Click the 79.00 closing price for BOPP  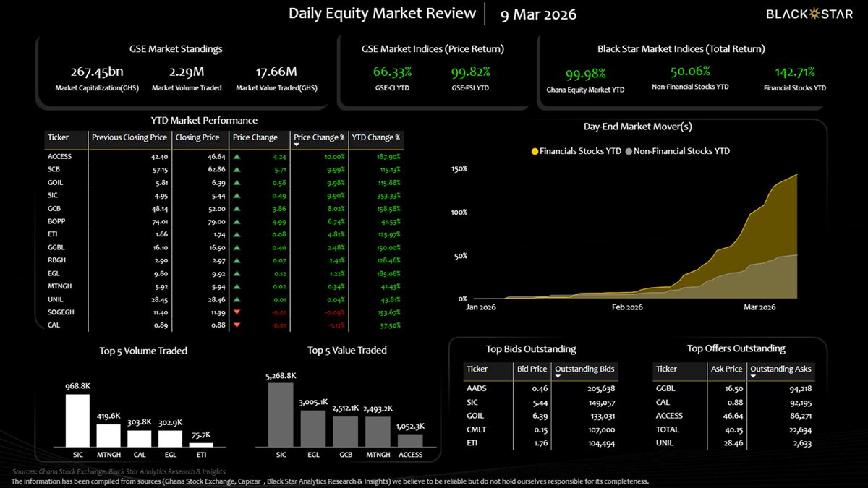(x=216, y=221)
